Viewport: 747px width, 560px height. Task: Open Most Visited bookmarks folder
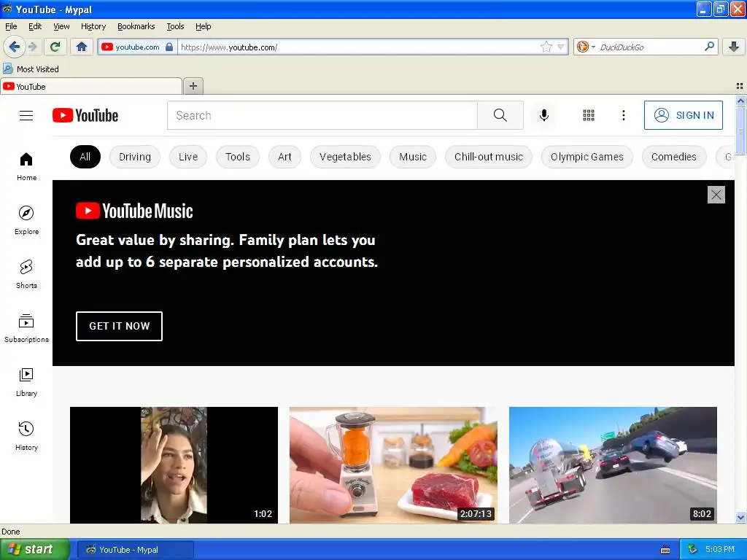tap(31, 69)
